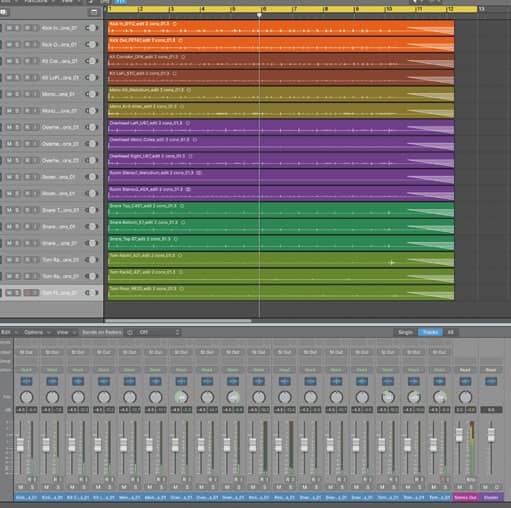
Task: Click the Kit C channel strip's pan knob
Action: pyautogui.click(x=78, y=397)
